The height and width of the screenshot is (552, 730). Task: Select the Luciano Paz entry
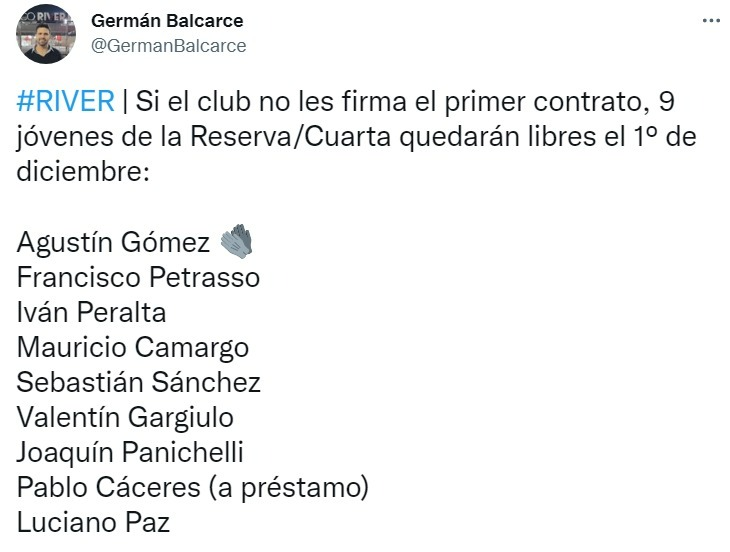93,522
